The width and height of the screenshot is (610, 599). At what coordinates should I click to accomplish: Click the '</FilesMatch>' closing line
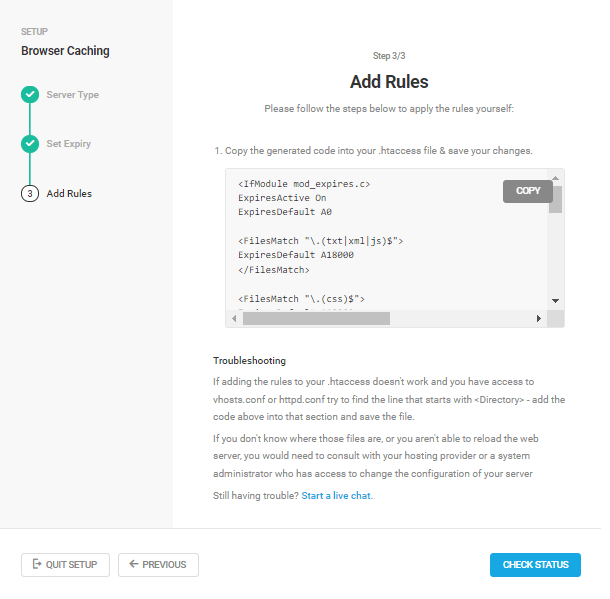click(274, 270)
